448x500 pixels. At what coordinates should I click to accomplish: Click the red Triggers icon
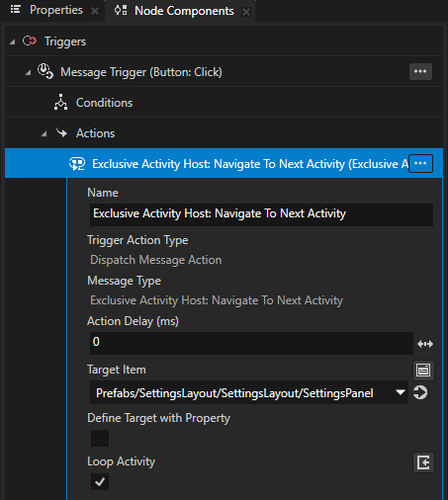30,42
